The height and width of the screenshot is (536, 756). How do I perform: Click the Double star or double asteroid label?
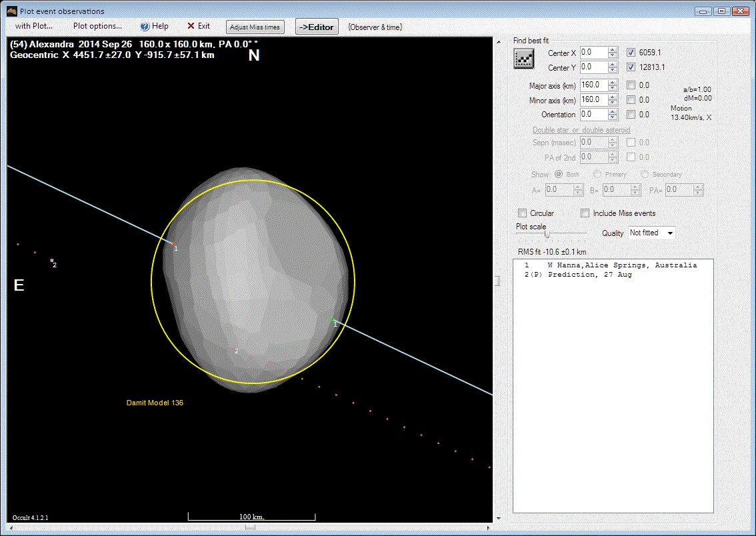tap(581, 130)
